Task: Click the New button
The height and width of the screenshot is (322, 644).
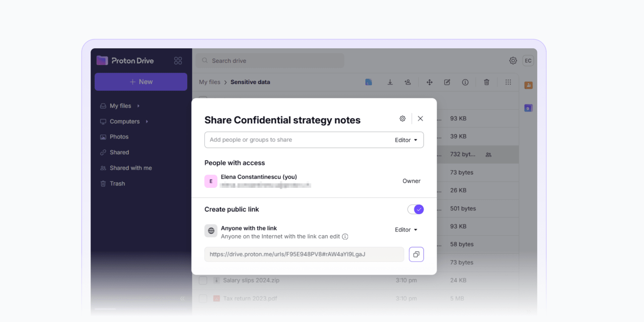Action: pyautogui.click(x=141, y=82)
